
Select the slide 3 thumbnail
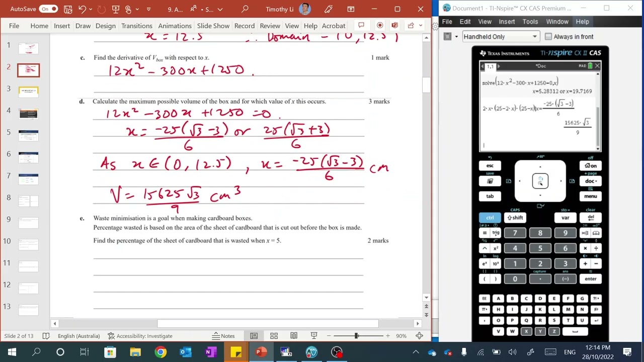click(28, 91)
